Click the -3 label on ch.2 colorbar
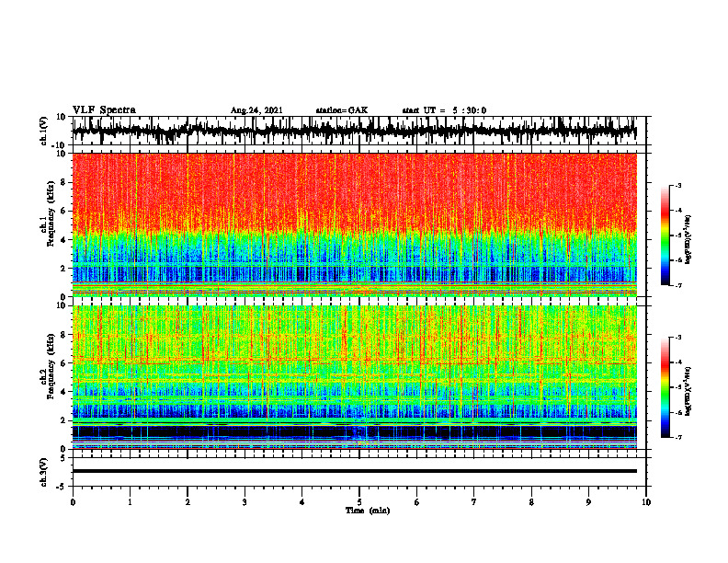728x563 pixels. point(678,338)
